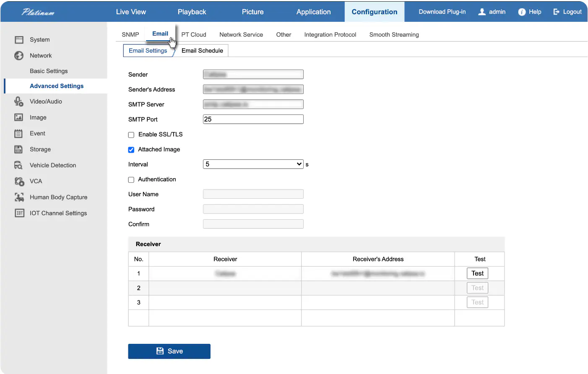The image size is (588, 374).
Task: Select the Email tab
Action: (x=160, y=34)
